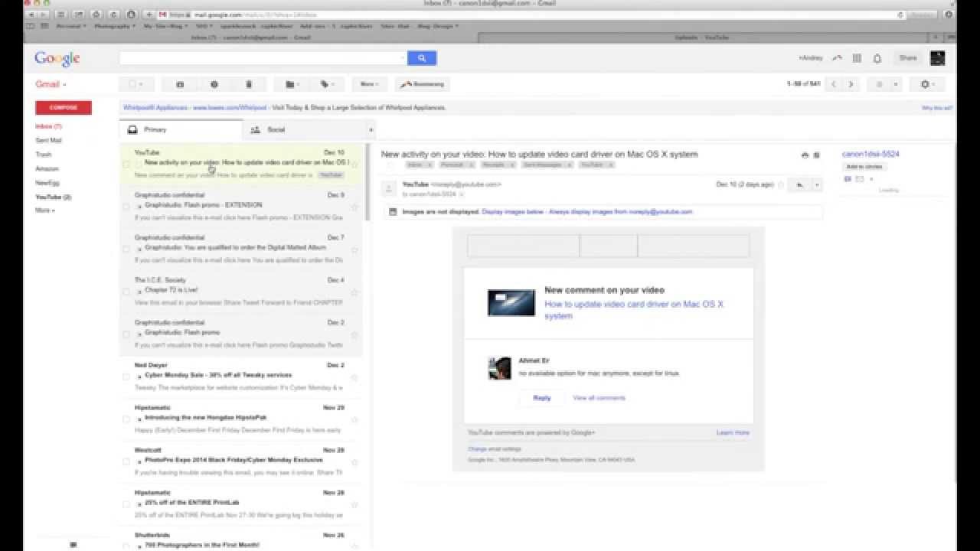980x551 pixels.
Task: Go to newer messages page arrow
Action: point(834,84)
